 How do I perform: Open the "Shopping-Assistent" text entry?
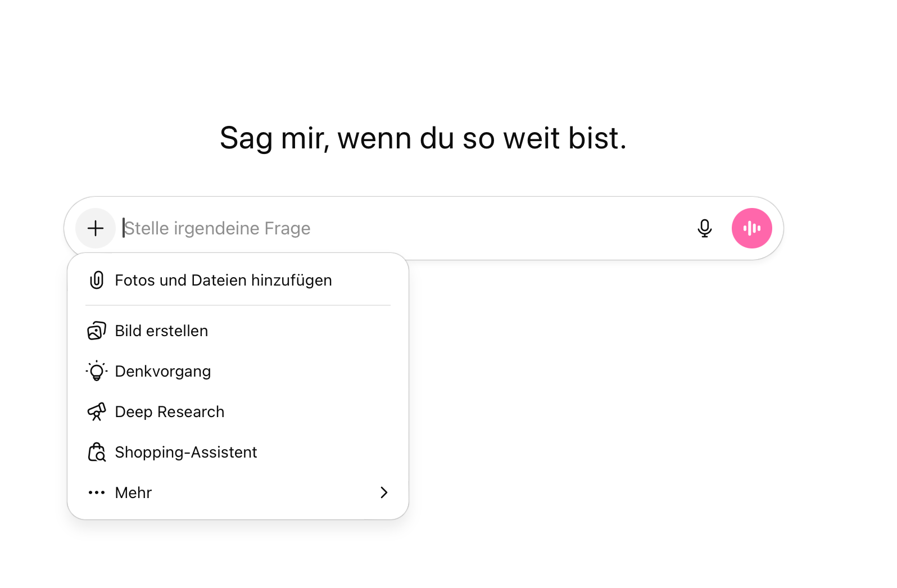pos(185,453)
